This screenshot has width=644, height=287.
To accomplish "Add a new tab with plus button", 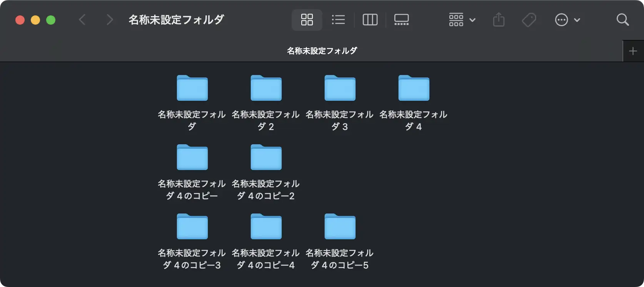I will [x=633, y=51].
